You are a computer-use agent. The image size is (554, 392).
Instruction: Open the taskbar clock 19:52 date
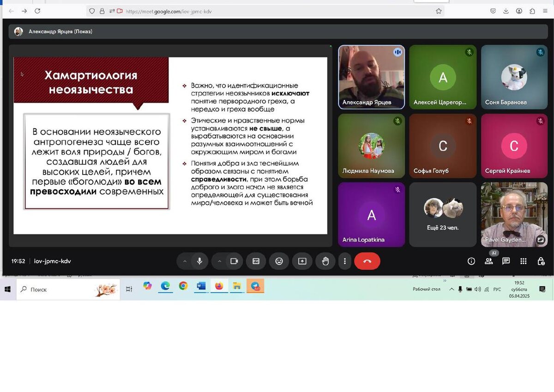pos(519,289)
